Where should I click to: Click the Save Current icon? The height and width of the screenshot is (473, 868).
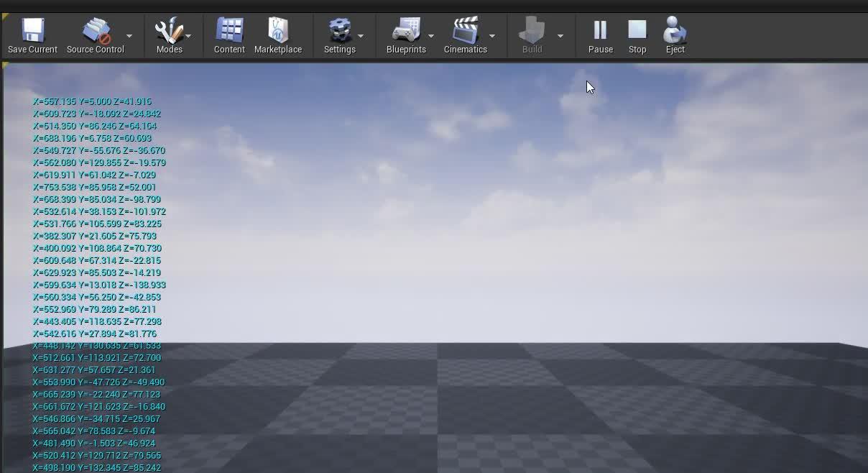tap(32, 30)
